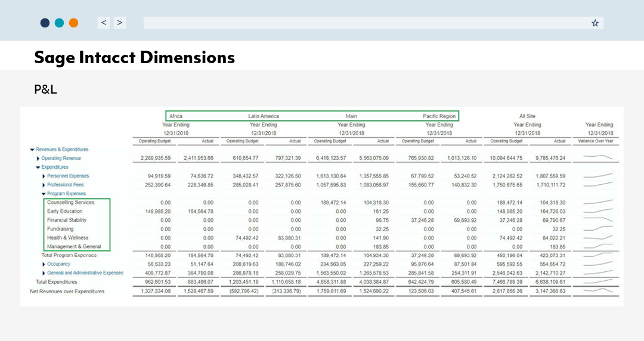Click Total Expenditures variance sparkline
Screen dimensions: 644x341
[598, 281]
